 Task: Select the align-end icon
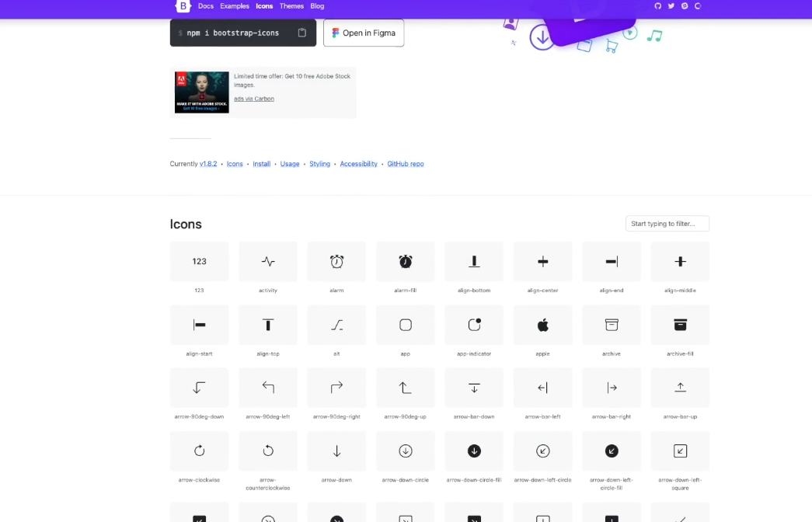(x=612, y=262)
